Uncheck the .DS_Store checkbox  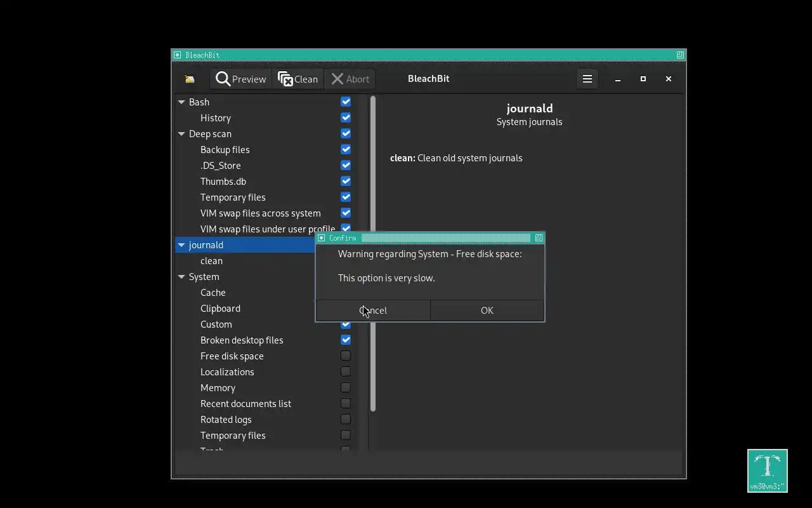[346, 165]
